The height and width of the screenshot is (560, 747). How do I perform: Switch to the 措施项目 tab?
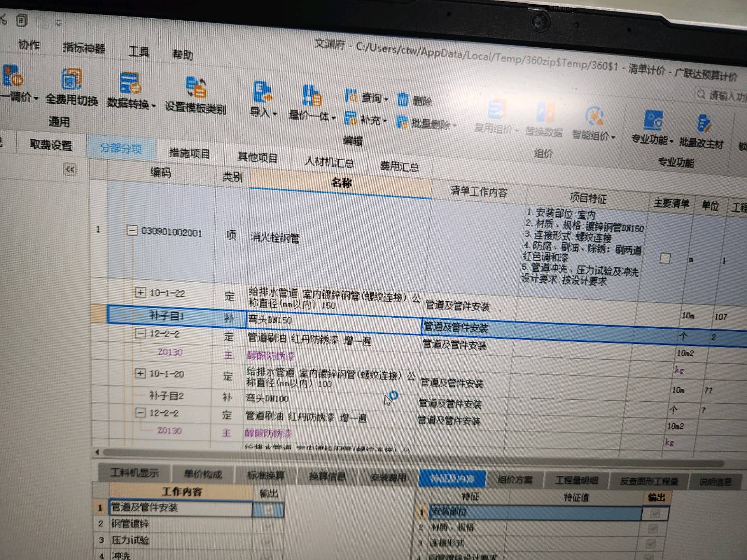tap(189, 153)
